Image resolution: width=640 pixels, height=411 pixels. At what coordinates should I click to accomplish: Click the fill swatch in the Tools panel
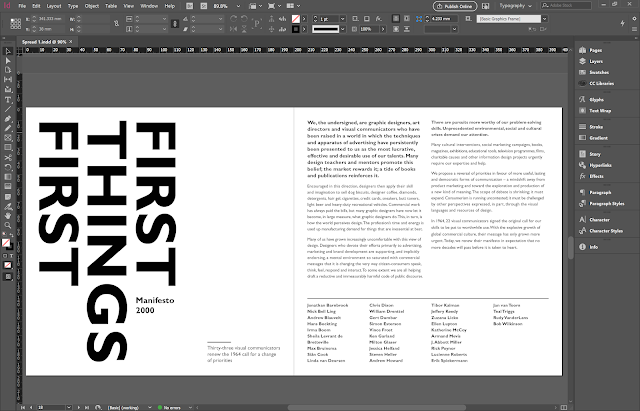(6, 243)
